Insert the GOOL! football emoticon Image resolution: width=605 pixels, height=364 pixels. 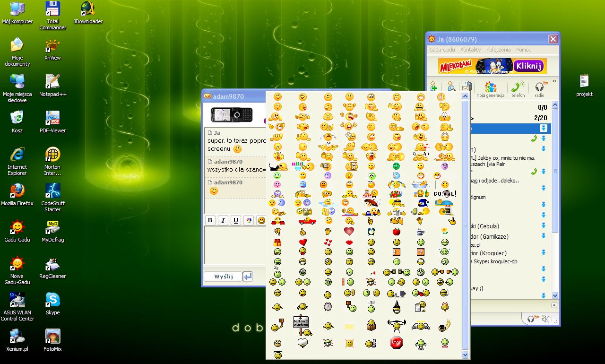click(444, 194)
